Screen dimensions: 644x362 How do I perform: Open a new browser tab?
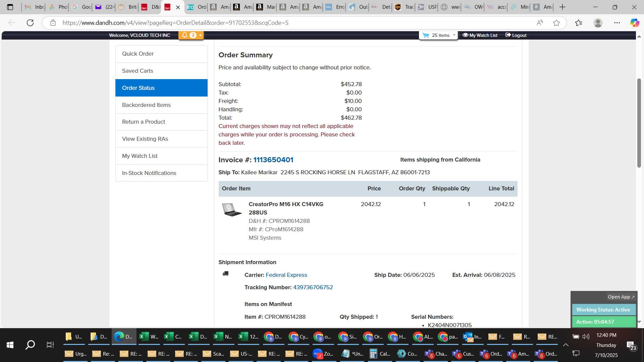562,7
